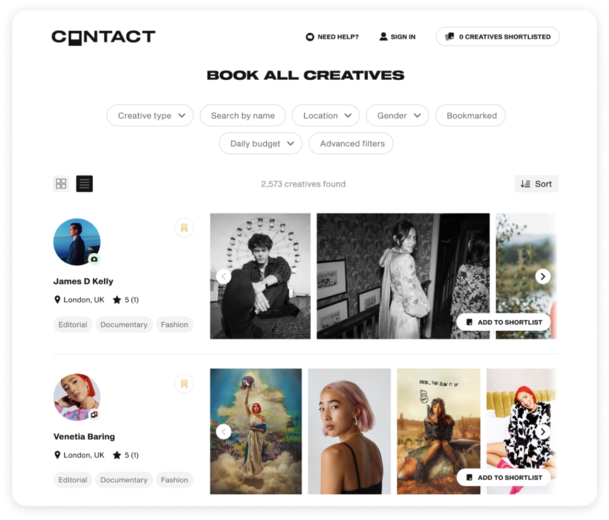
Task: Toggle the Bookmarked filter
Action: point(471,116)
